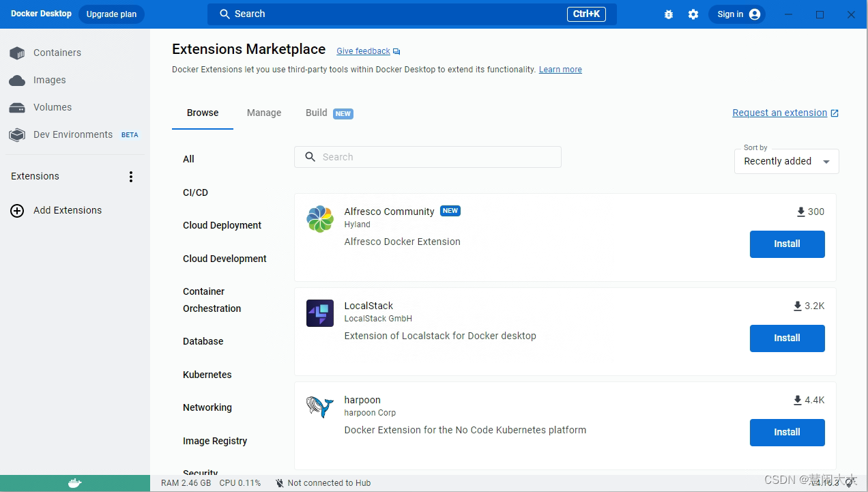Screen dimensions: 868x492
Task: Click the Alfresco Community logo
Action: pyautogui.click(x=319, y=219)
